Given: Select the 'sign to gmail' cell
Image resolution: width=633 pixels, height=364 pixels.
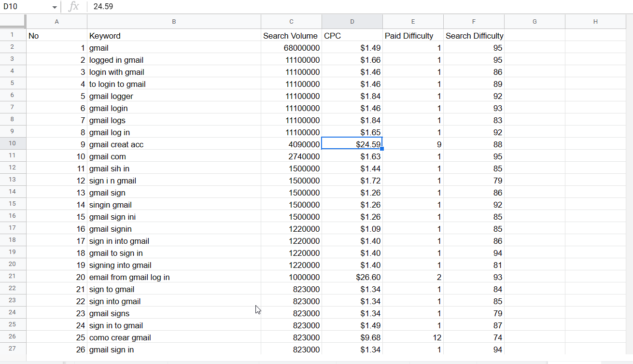Looking at the screenshot, I should click(x=174, y=289).
